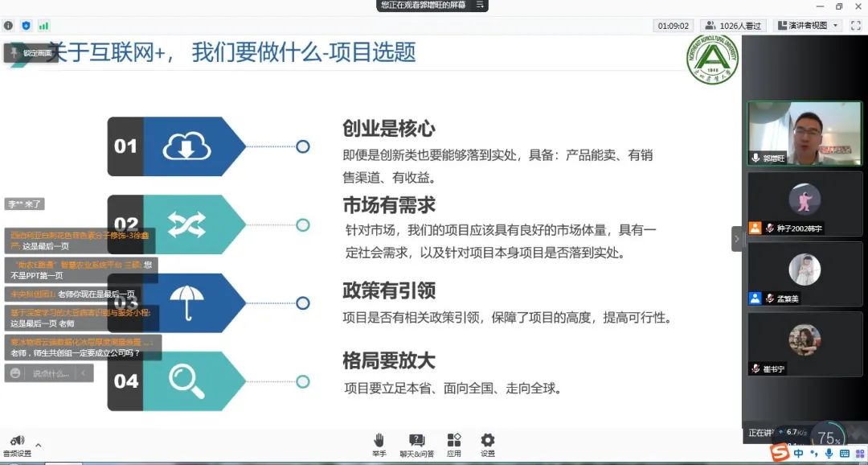Viewport: 868px width, 465px height.
Task: Open the screen-sharing banner menu icon
Action: (481, 5)
